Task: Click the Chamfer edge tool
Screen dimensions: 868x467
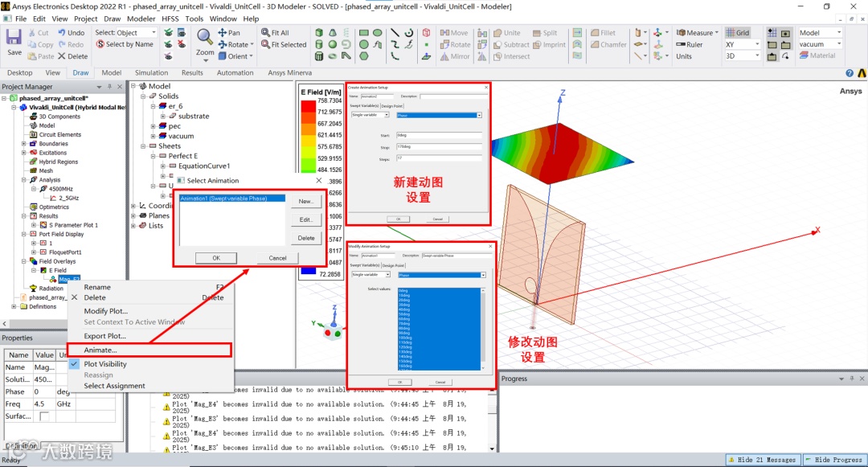Action: 608,44
